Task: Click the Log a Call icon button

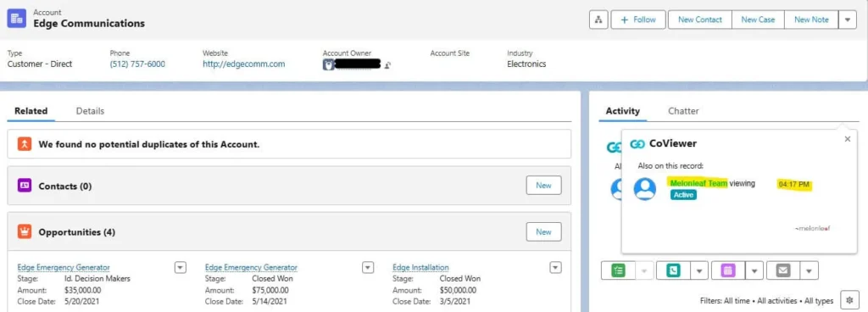Action: (x=674, y=270)
